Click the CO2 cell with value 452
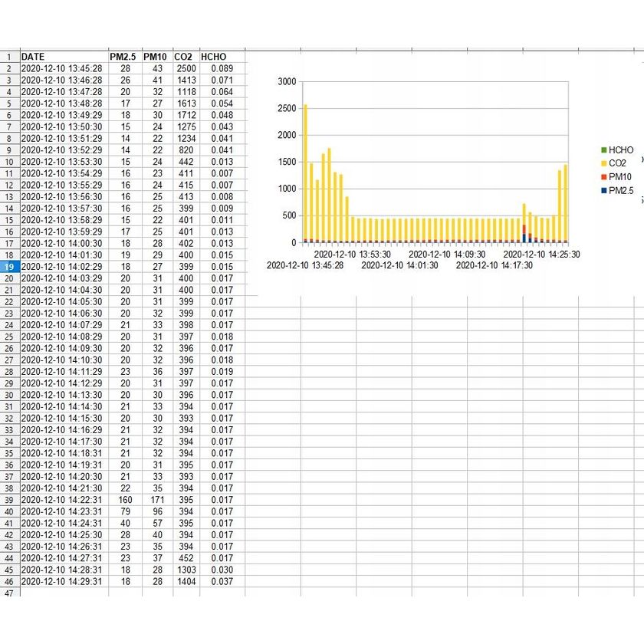644x644 pixels. click(x=186, y=558)
